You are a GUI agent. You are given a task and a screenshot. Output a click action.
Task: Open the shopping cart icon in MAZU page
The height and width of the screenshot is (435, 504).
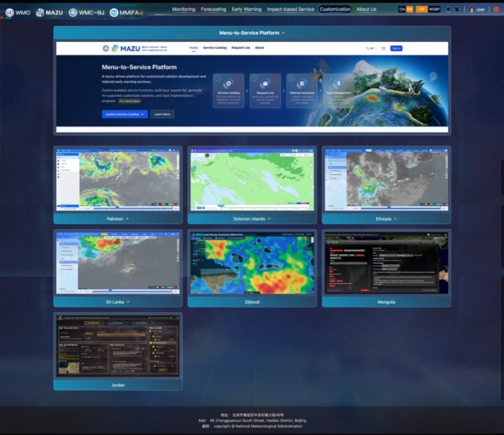(x=383, y=49)
